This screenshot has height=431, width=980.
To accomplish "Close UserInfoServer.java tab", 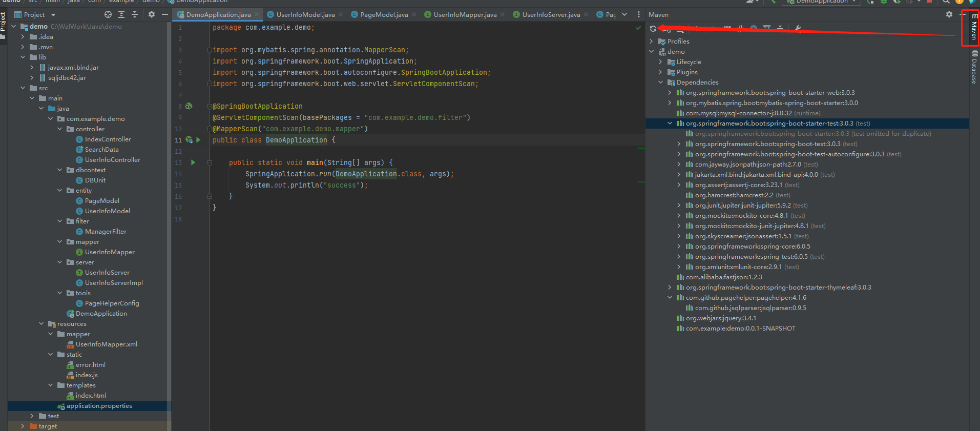I will [x=586, y=15].
